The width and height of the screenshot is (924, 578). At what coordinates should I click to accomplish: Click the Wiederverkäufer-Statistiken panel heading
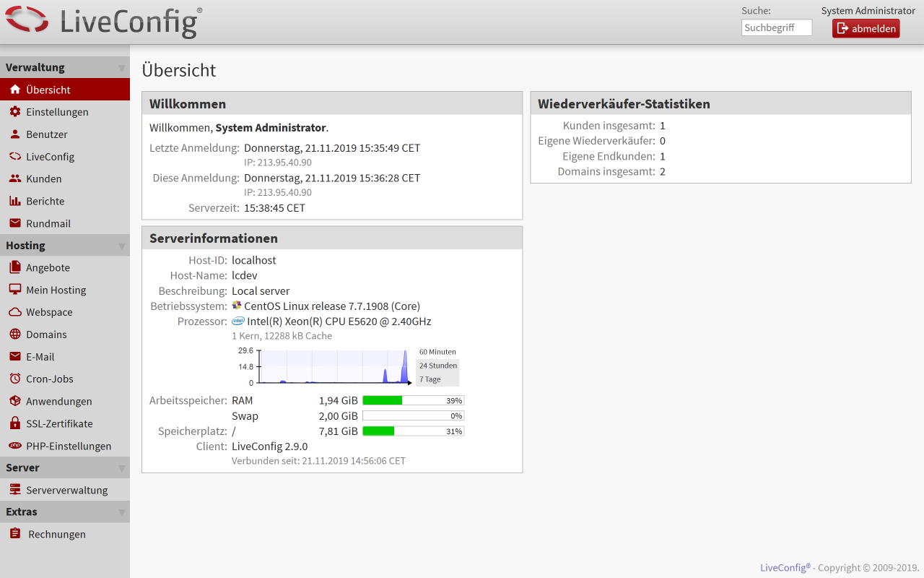pyautogui.click(x=624, y=104)
